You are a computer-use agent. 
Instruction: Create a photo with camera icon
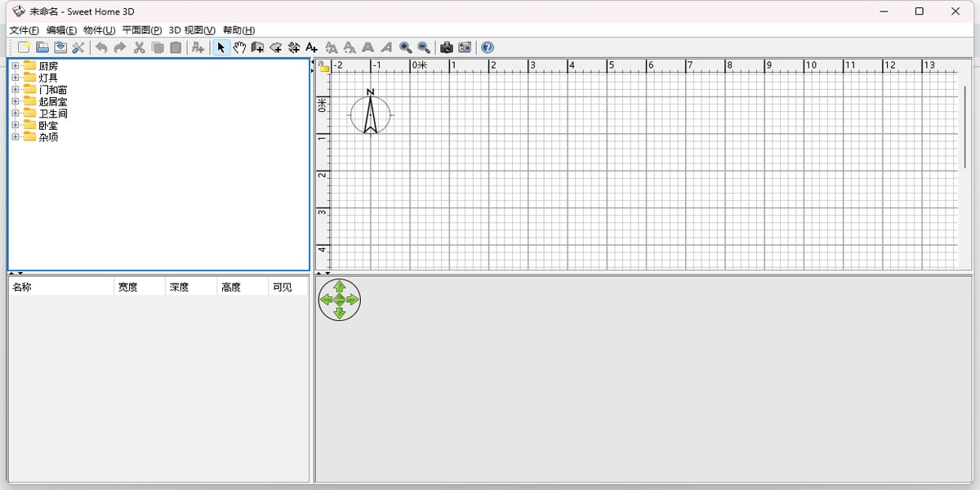(446, 47)
